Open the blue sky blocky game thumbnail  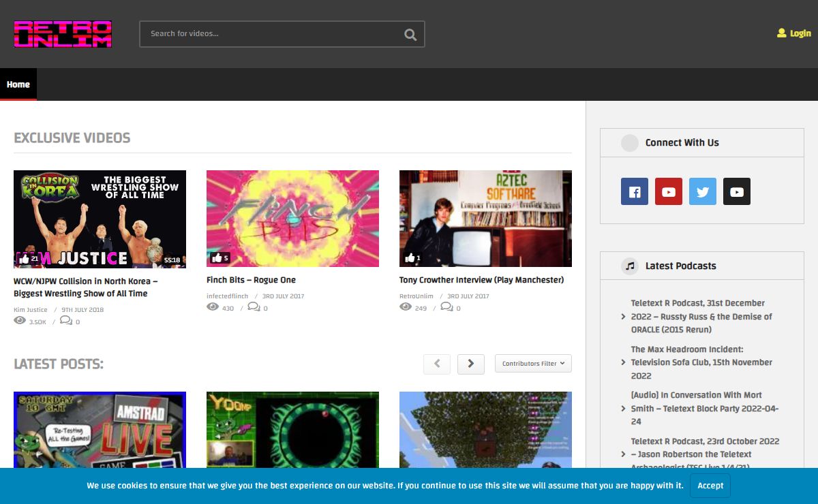tap(485, 430)
